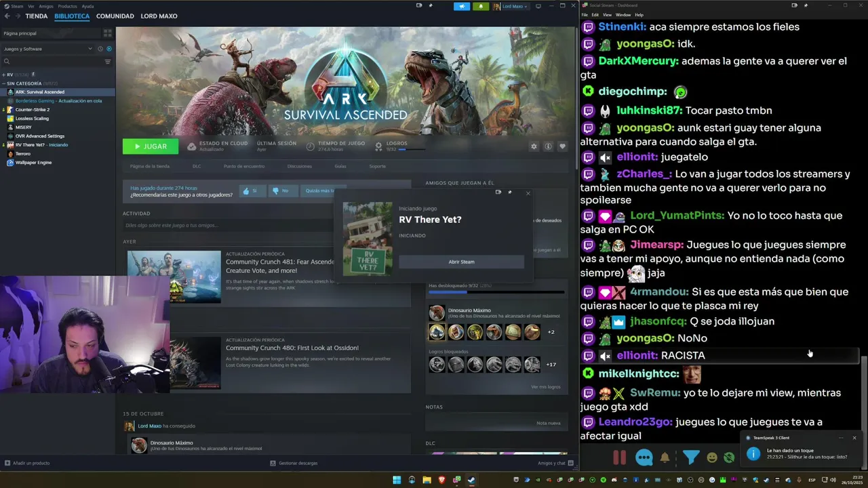Click Añadir un producto at bottom left
This screenshot has height=488, width=868.
point(27,463)
